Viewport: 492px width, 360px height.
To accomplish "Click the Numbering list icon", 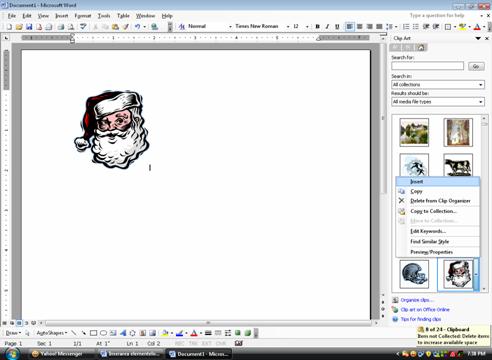I will click(406, 26).
